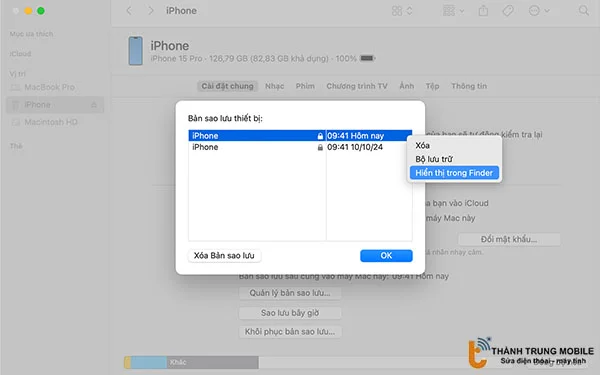Viewport: 600px width, 375px height.
Task: Switch to the "Nhạc" tab
Action: tap(275, 86)
